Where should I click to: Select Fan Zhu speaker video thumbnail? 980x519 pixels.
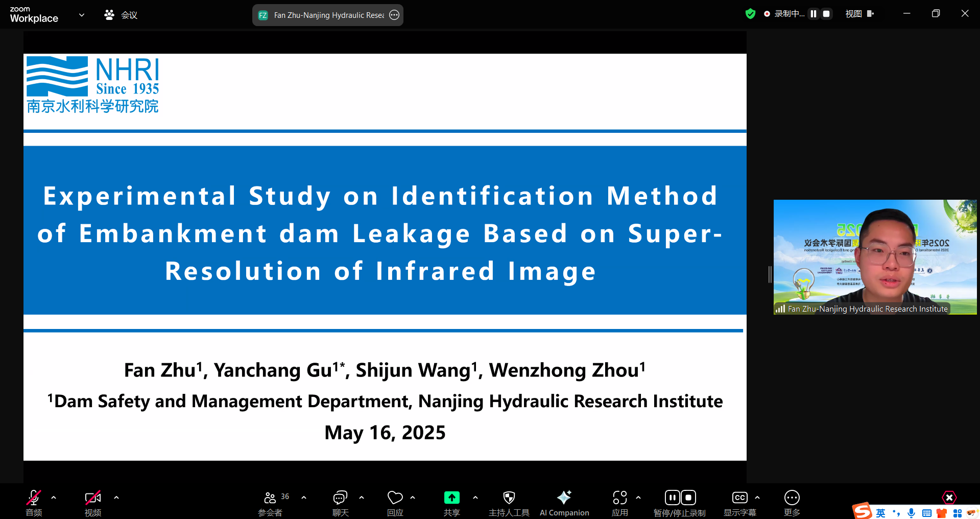[x=875, y=257]
